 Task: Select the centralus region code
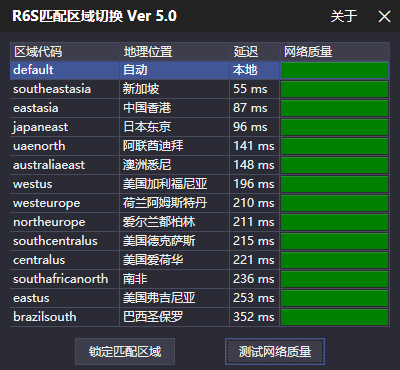39,260
